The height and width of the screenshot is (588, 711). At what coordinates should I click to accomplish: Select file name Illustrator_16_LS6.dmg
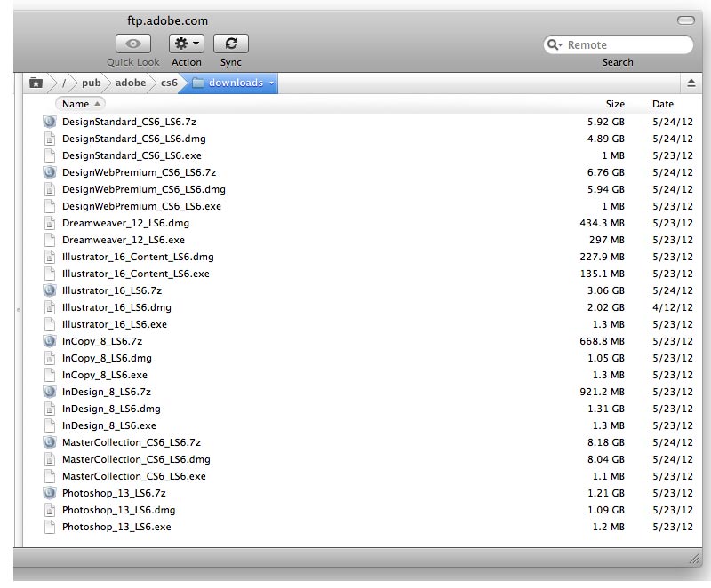(x=116, y=307)
